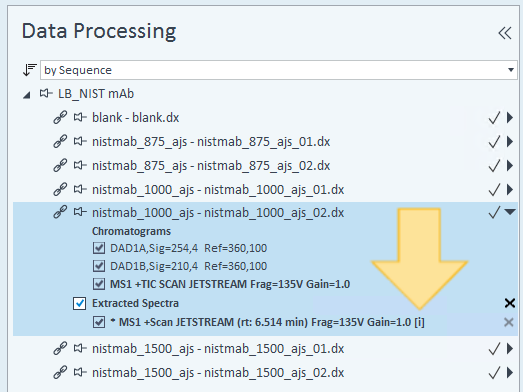
Task: Uncheck the MS1 +TIC SCAN chromatogram checkbox
Action: pos(99,284)
